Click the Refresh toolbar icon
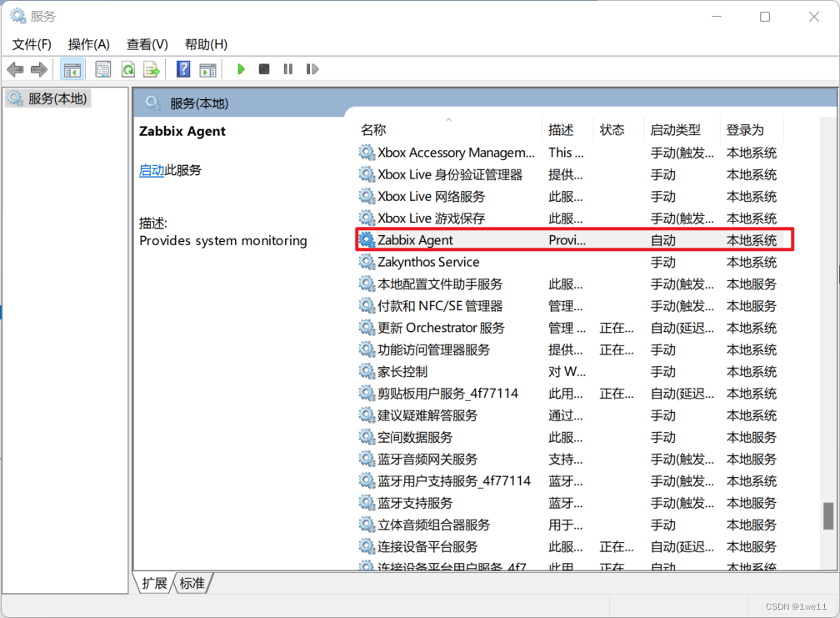The image size is (840, 618). point(128,69)
